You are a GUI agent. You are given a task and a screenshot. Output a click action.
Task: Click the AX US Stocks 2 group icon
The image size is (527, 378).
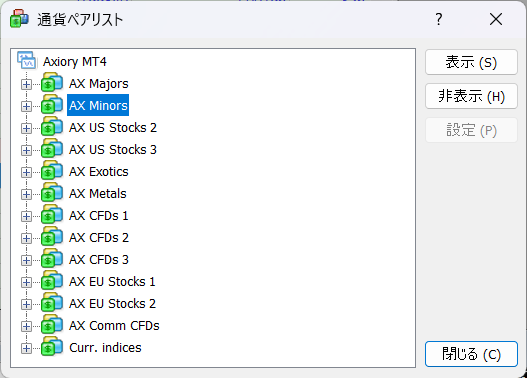52,127
